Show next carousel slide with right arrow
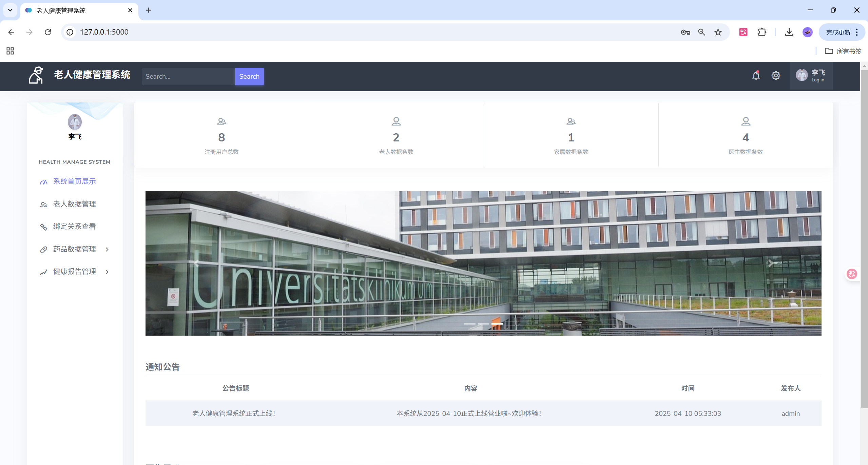The height and width of the screenshot is (465, 868). click(770, 263)
